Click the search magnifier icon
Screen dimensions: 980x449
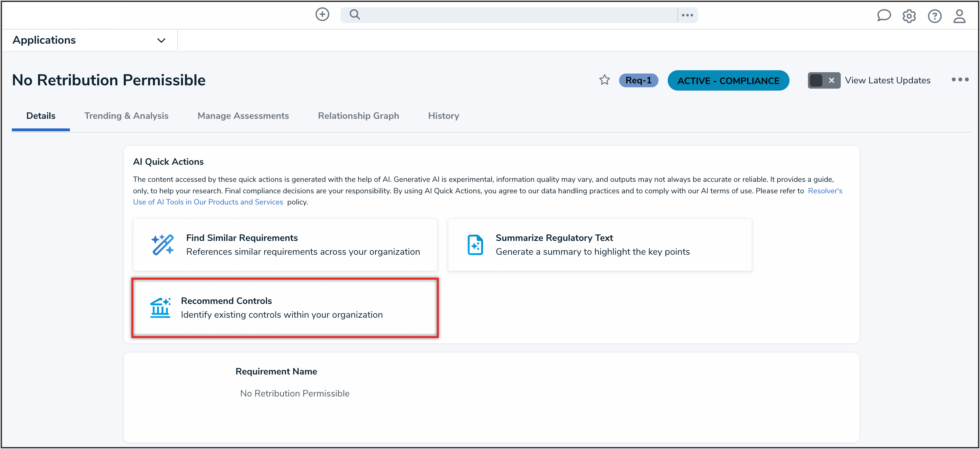pos(355,15)
